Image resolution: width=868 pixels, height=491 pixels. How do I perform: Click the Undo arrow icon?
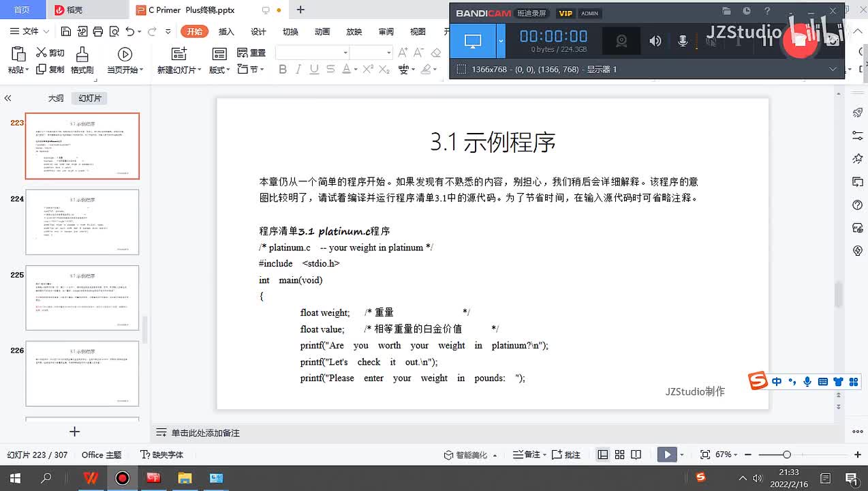point(130,31)
